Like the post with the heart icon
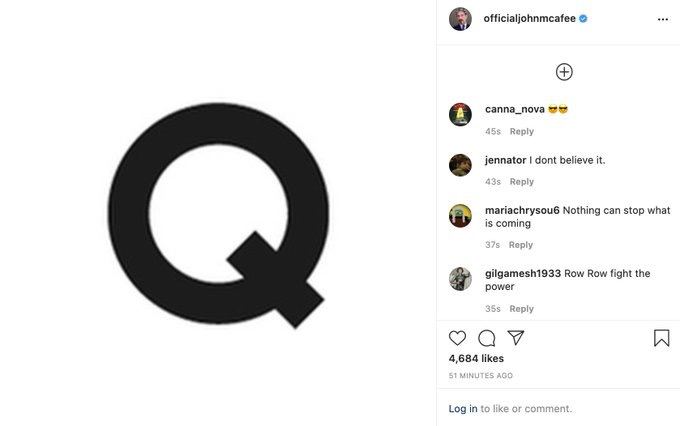Screen dimensions: 680x426 click(x=457, y=338)
